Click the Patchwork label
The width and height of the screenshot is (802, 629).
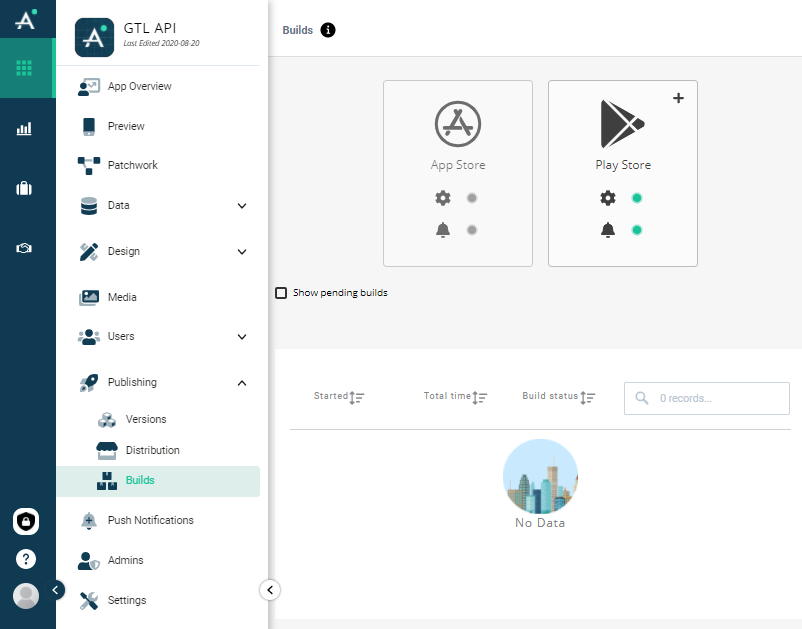[132, 165]
